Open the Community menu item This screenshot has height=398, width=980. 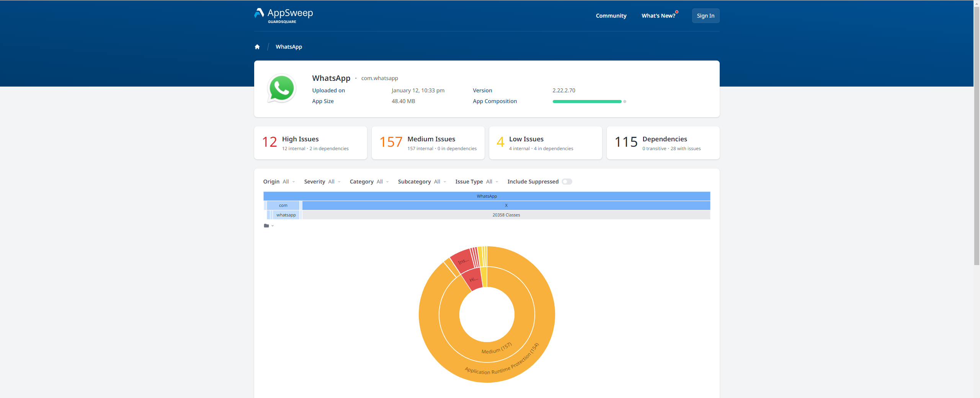click(611, 16)
